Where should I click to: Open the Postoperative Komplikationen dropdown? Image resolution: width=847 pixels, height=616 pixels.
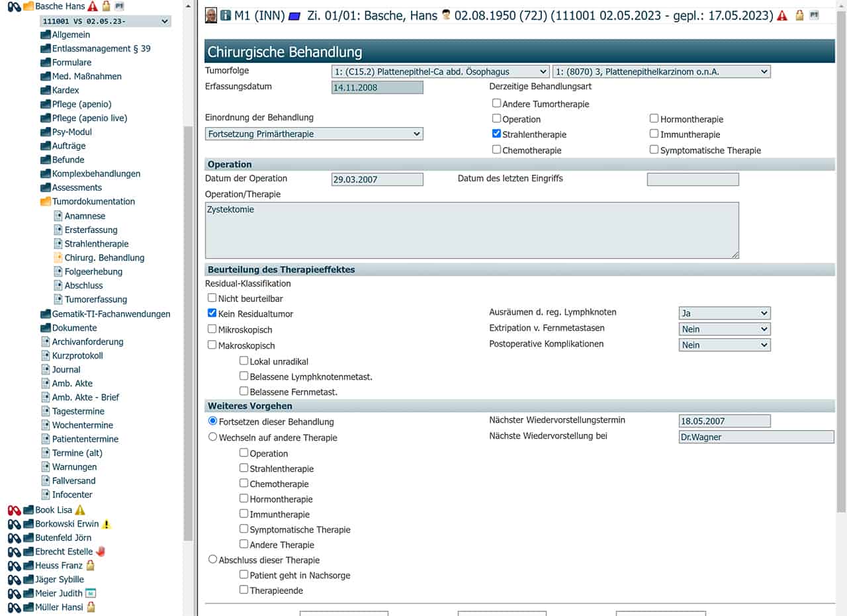pos(725,345)
